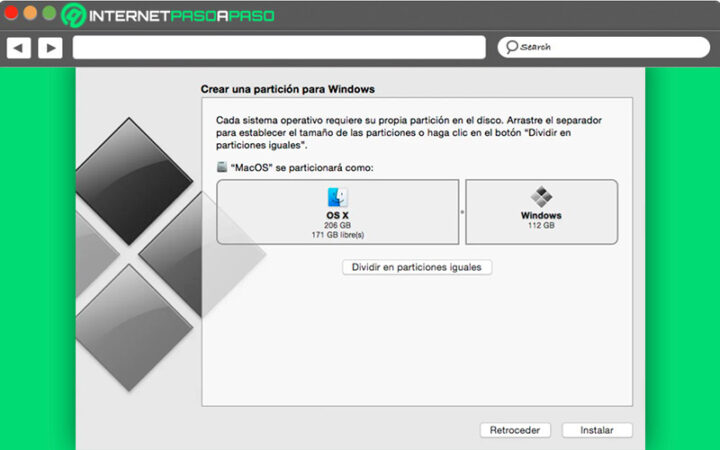The image size is (720, 450).
Task: Click the "112 GB" Windows size text
Action: (x=541, y=225)
